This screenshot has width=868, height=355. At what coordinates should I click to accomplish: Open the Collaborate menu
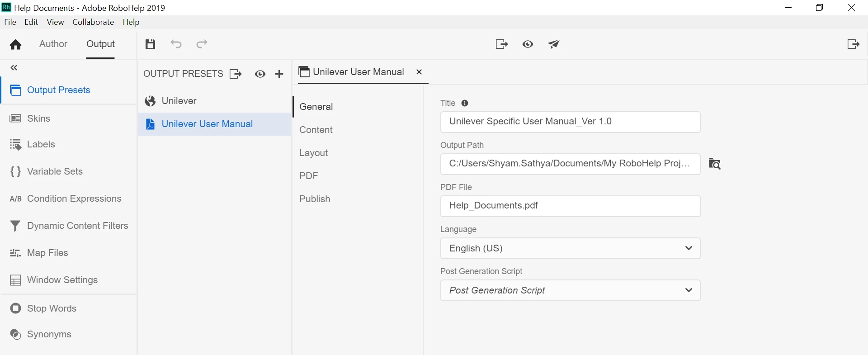[x=93, y=22]
